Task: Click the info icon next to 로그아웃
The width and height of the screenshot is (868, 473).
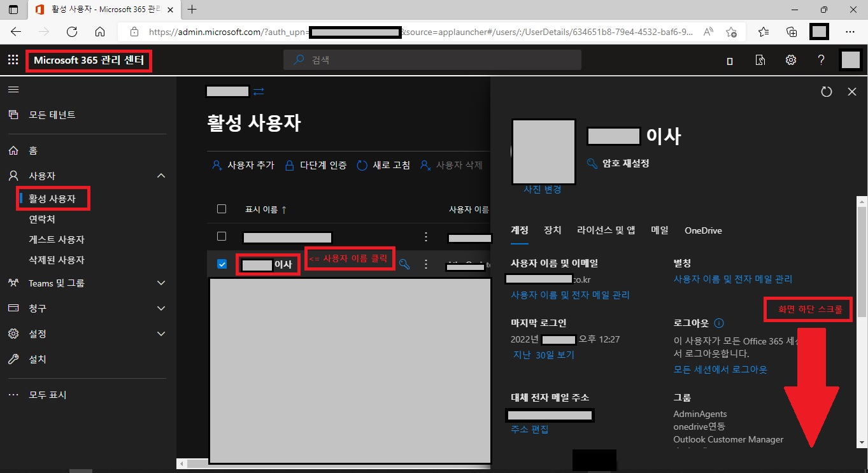Action: pos(719,323)
